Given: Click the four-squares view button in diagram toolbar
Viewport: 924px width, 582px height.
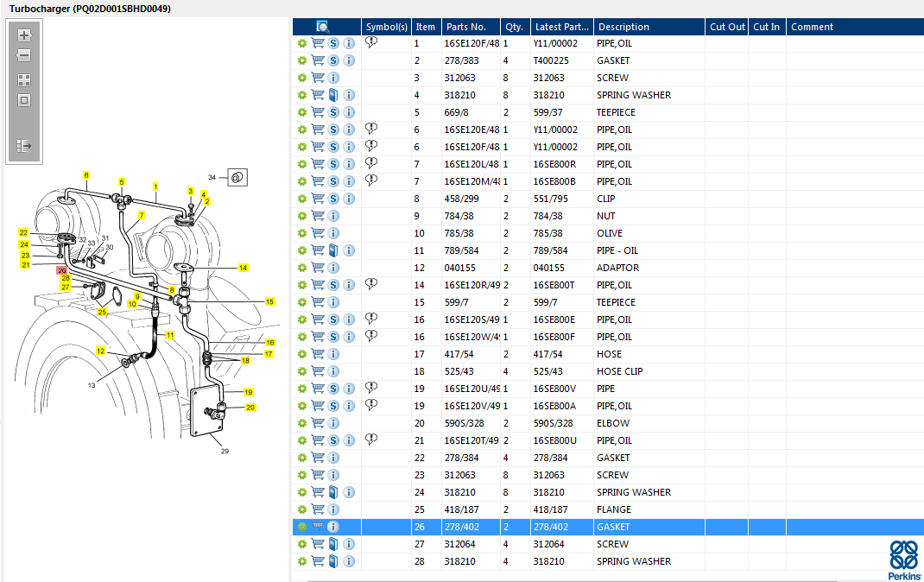Looking at the screenshot, I should pos(24,79).
